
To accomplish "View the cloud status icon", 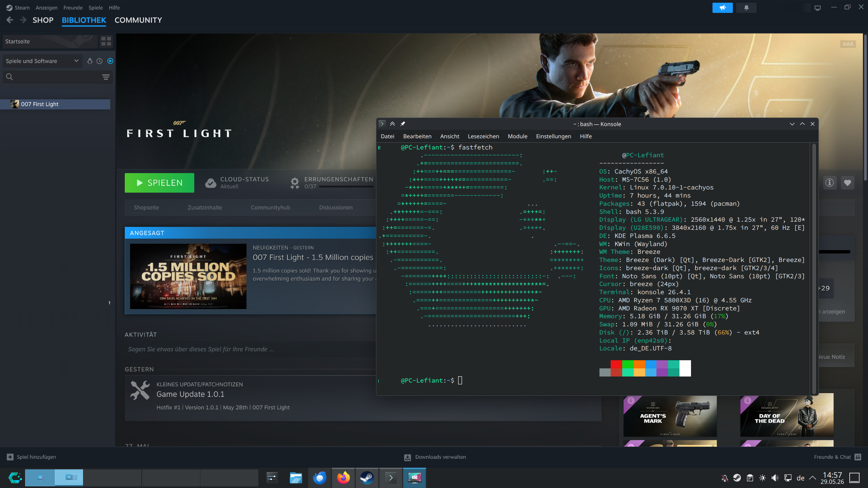I will 211,183.
